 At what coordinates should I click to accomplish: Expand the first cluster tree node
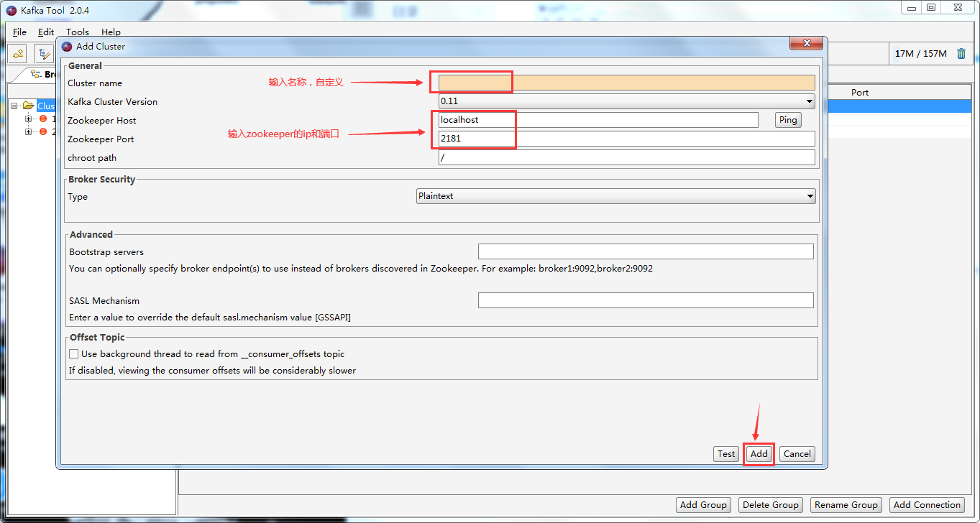click(x=29, y=119)
